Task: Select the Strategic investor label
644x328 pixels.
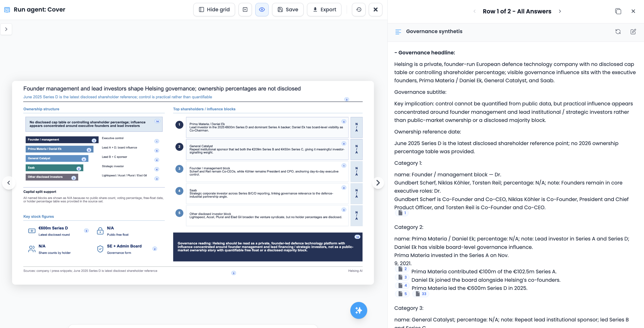Action: (113, 166)
